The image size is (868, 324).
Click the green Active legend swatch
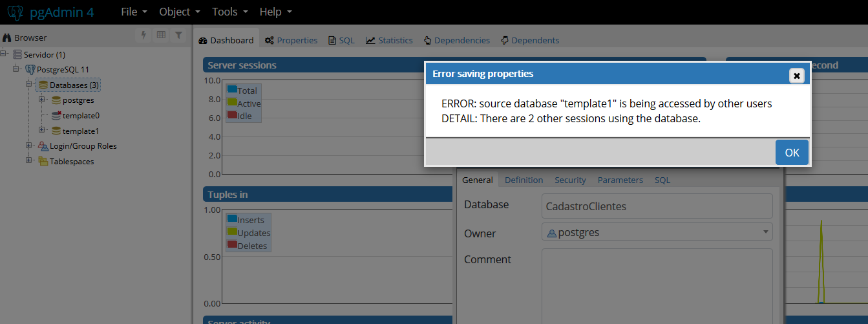click(232, 103)
